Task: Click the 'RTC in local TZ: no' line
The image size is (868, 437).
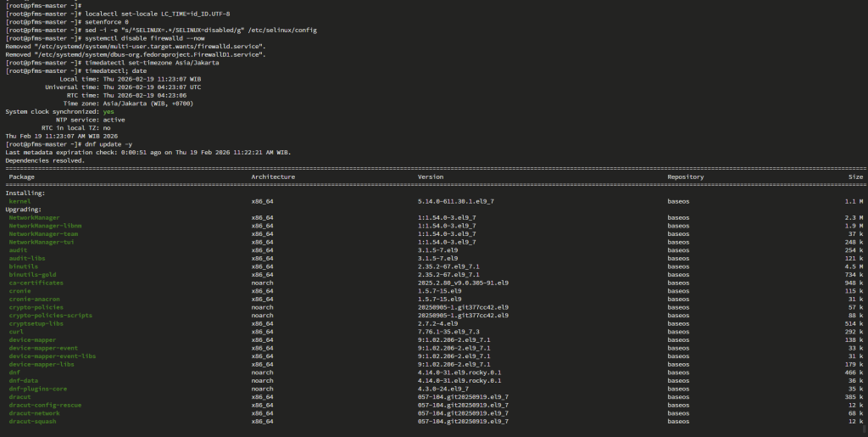Action: coord(75,128)
